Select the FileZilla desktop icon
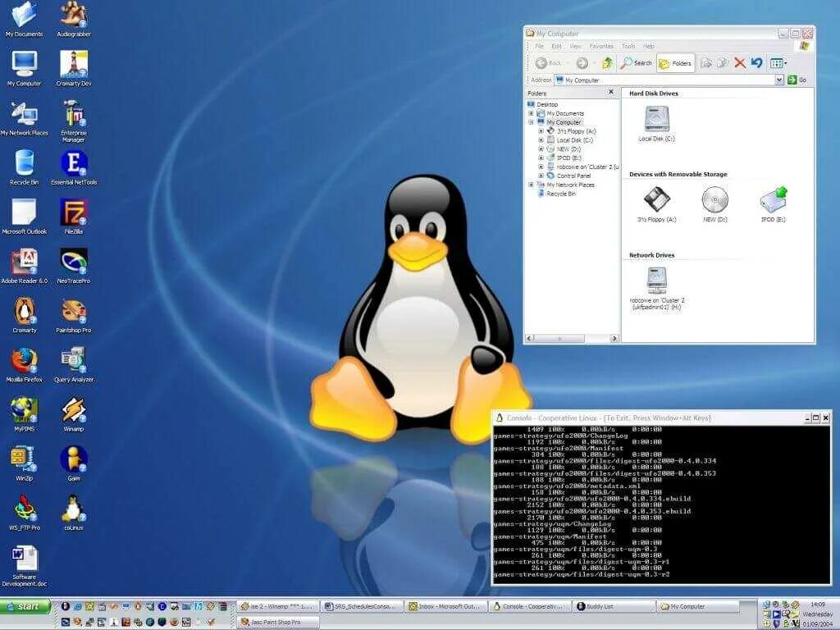The width and height of the screenshot is (840, 630). pos(74,217)
